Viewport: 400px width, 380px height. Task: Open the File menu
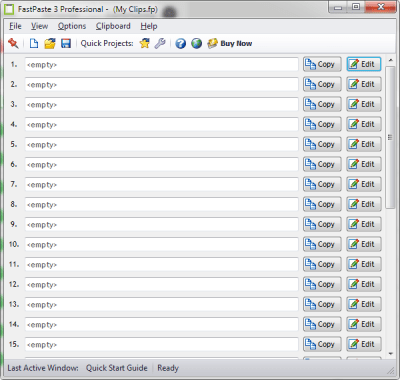pos(15,26)
